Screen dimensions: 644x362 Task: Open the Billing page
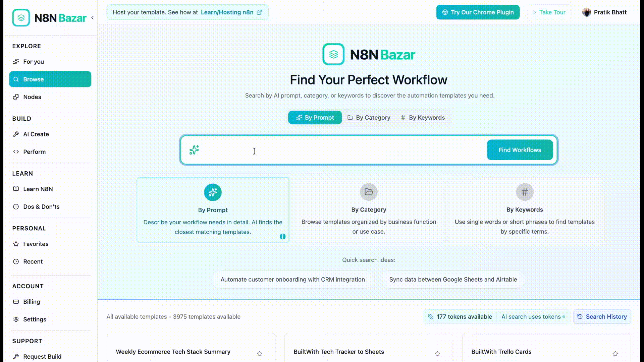(x=32, y=302)
